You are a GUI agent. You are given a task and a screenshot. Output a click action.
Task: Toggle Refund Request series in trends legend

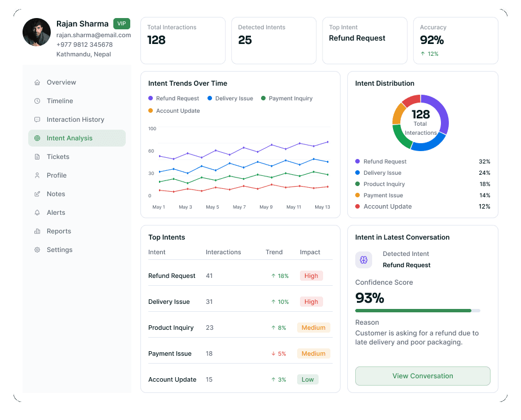tap(174, 98)
